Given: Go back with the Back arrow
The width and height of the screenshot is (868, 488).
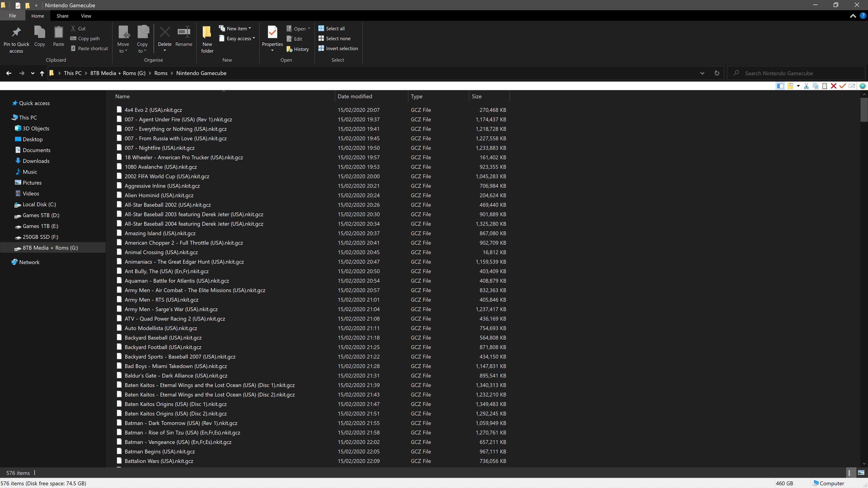Looking at the screenshot, I should coord(9,73).
